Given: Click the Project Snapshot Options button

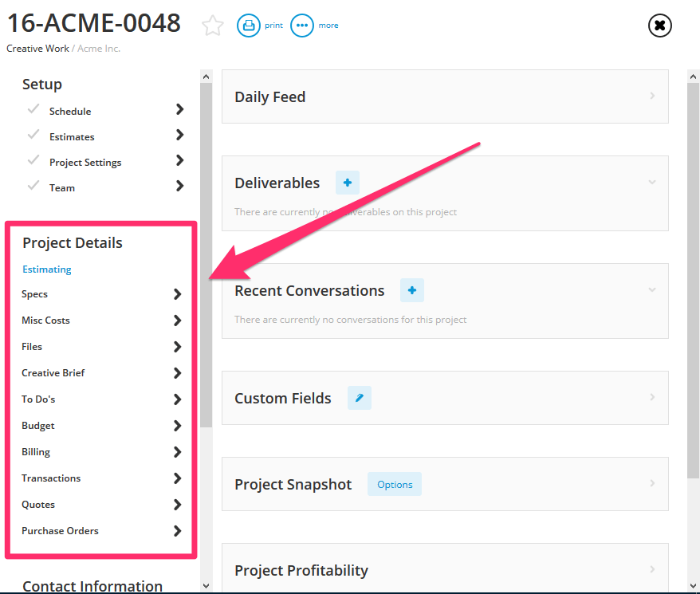Looking at the screenshot, I should (395, 484).
